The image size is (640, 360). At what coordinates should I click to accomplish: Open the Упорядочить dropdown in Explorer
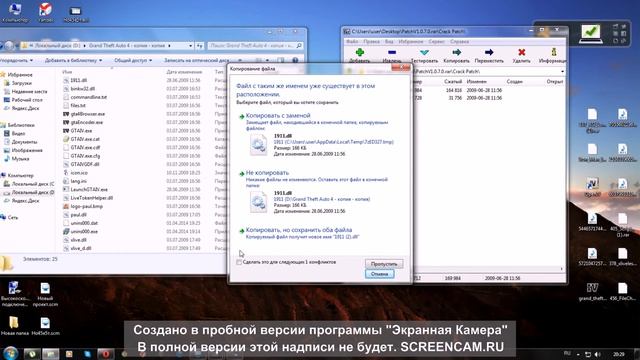(x=16, y=60)
